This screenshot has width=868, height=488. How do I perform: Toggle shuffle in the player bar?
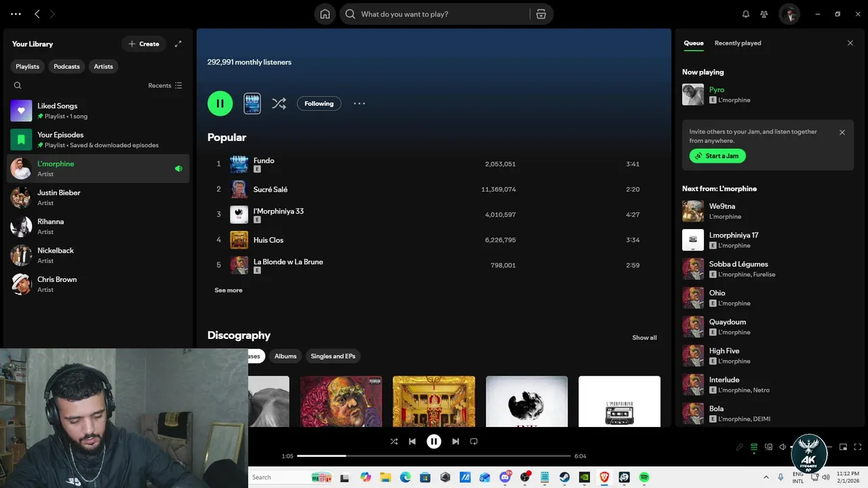click(394, 441)
